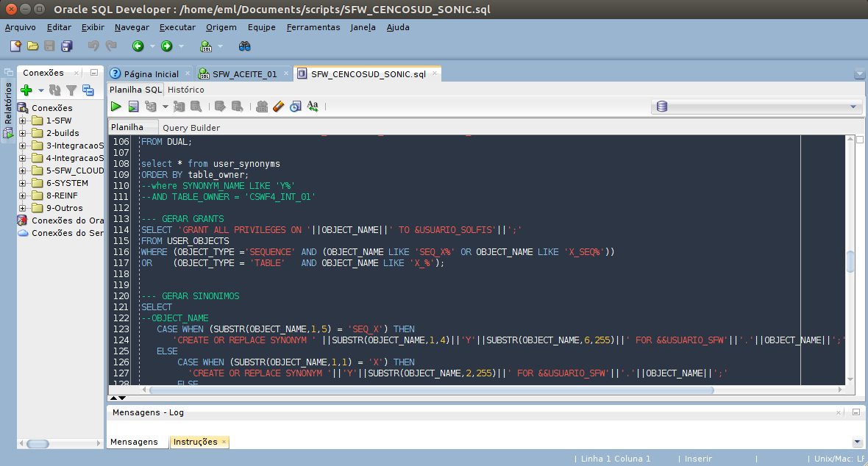The height and width of the screenshot is (466, 868).
Task: Open the Arquivo menu
Action: pos(21,27)
